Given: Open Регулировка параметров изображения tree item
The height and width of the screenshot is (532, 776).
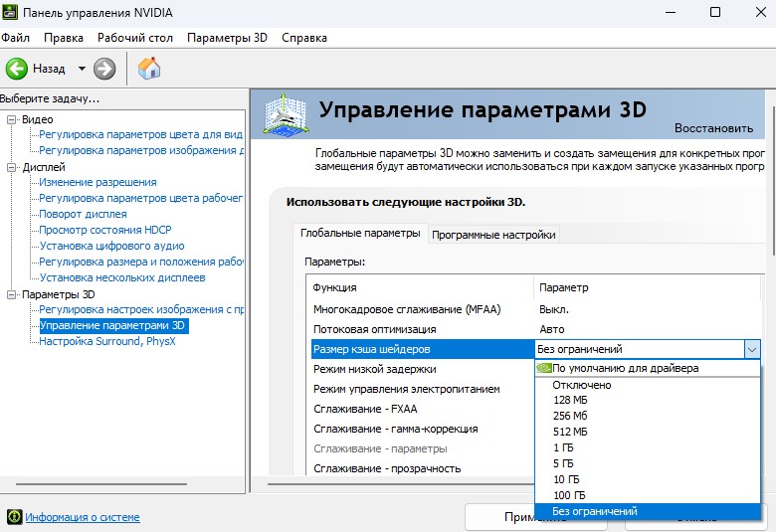Looking at the screenshot, I should 141,150.
